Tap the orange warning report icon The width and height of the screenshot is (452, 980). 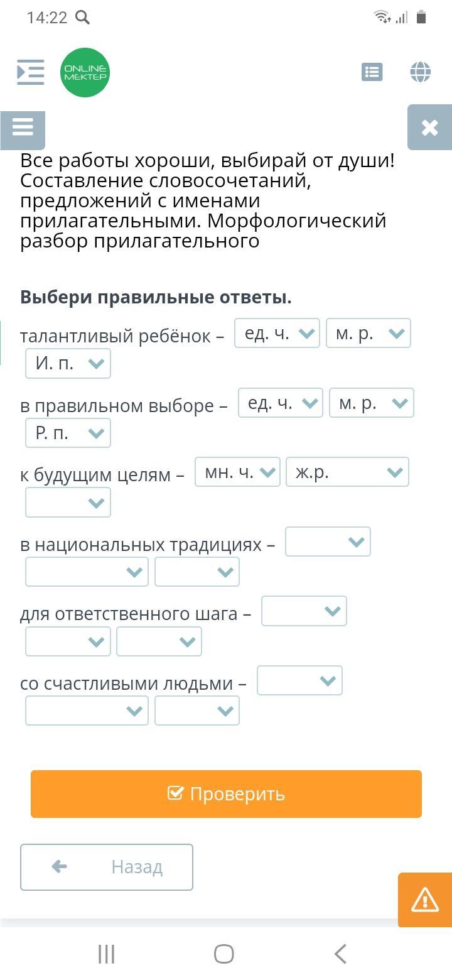[x=425, y=900]
